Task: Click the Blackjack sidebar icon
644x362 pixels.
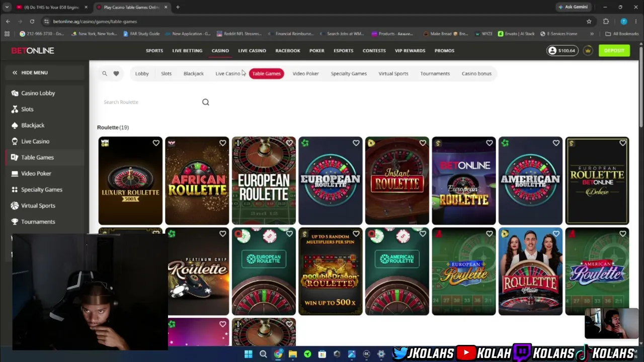Action: 15,125
